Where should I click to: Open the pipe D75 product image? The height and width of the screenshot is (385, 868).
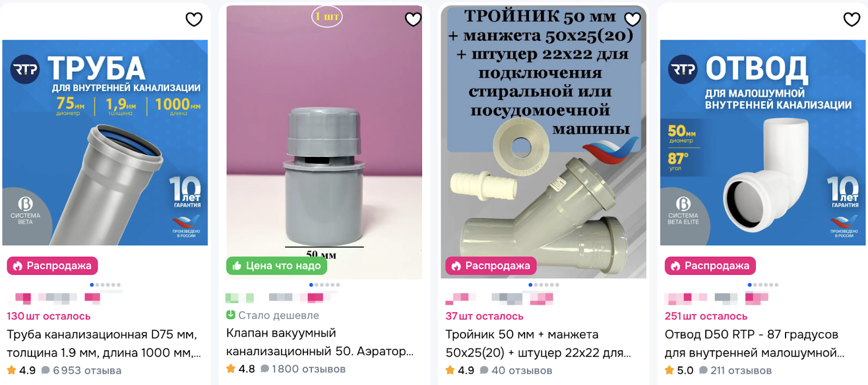pyautogui.click(x=105, y=142)
